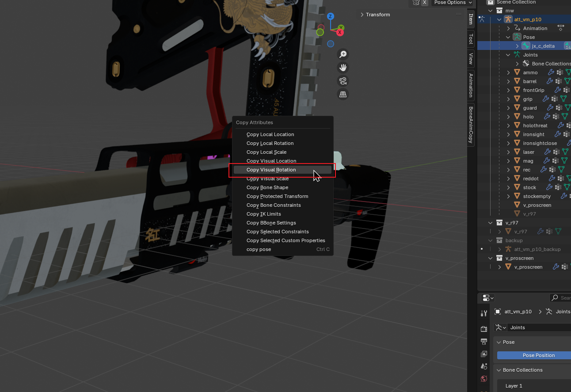Open the World properties globe icon
This screenshot has width=571, height=392.
point(483,379)
